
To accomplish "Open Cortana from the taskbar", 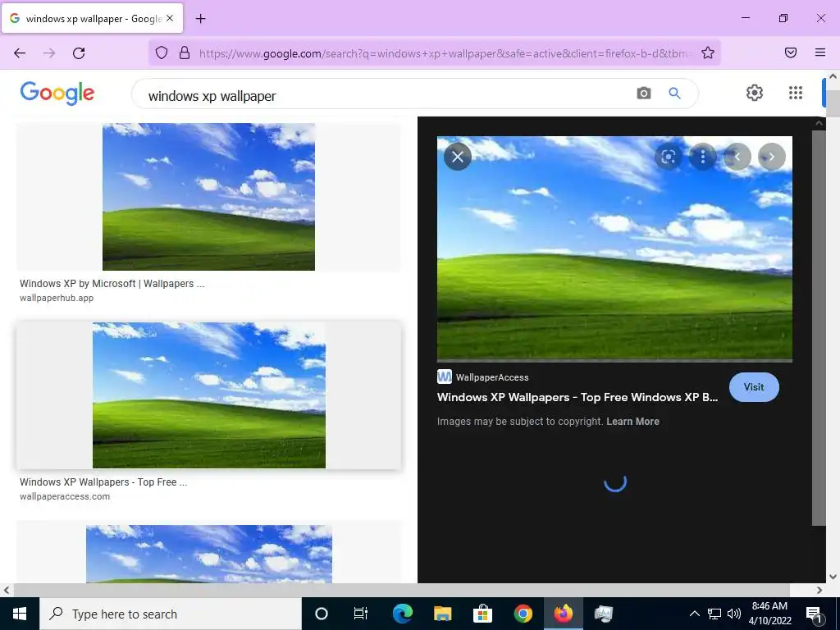I will pos(322,614).
